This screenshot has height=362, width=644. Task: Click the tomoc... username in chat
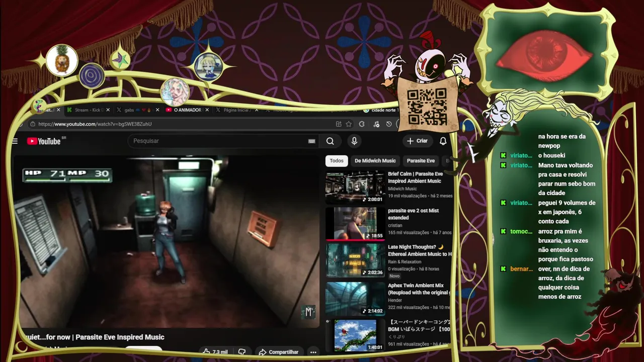(x=521, y=231)
